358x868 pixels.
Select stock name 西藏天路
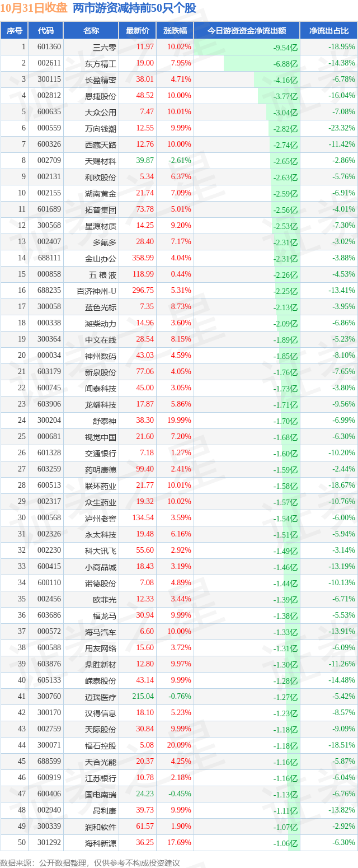click(x=101, y=144)
